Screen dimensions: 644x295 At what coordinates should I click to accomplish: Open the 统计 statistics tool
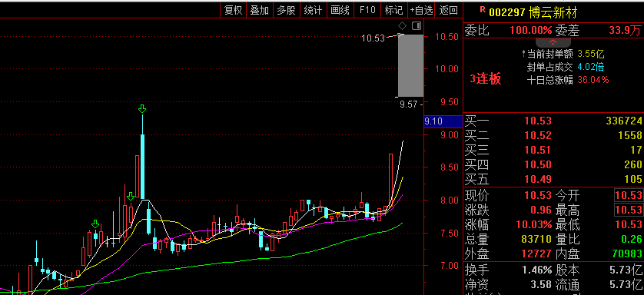(x=313, y=10)
